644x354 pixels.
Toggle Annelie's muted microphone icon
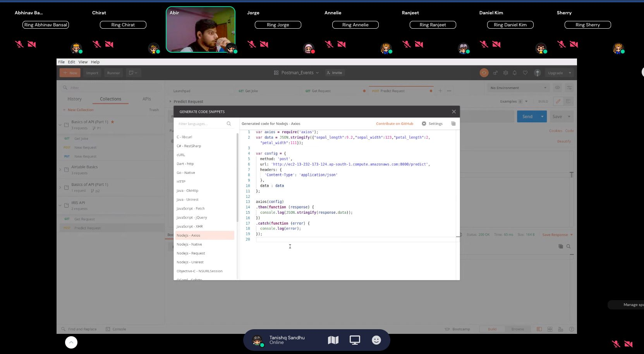pyautogui.click(x=329, y=44)
